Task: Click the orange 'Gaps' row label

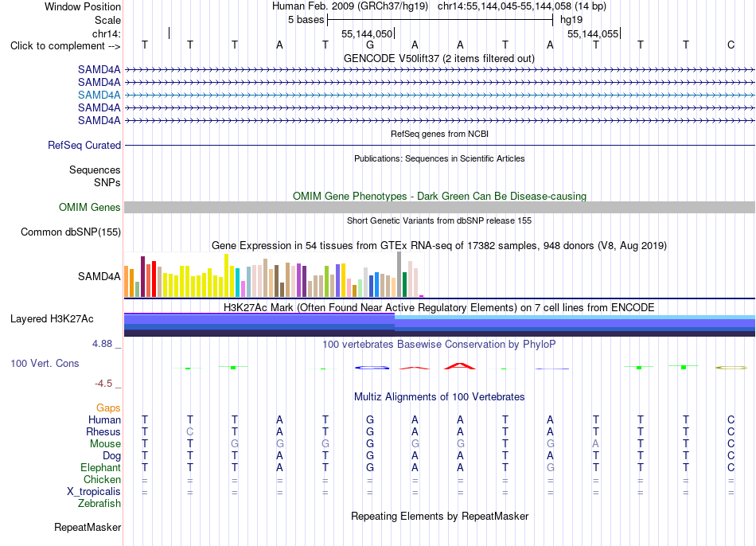Action: pos(108,408)
